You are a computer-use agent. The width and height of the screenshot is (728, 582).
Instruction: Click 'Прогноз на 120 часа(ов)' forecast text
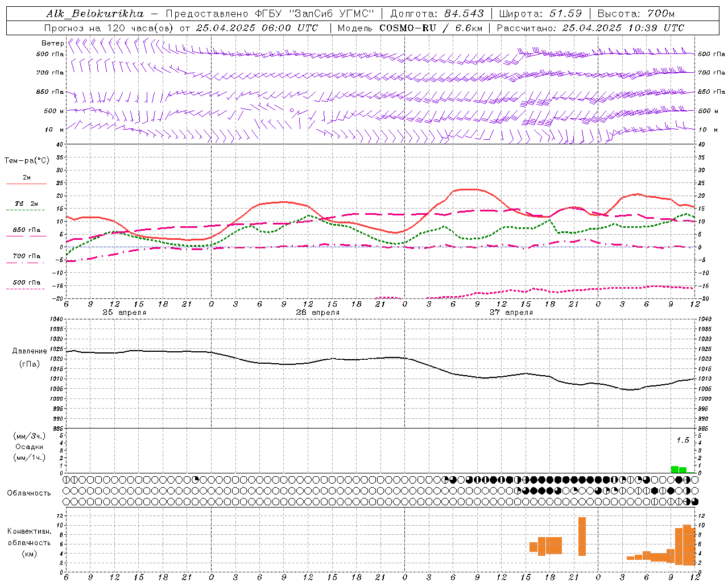[109, 28]
